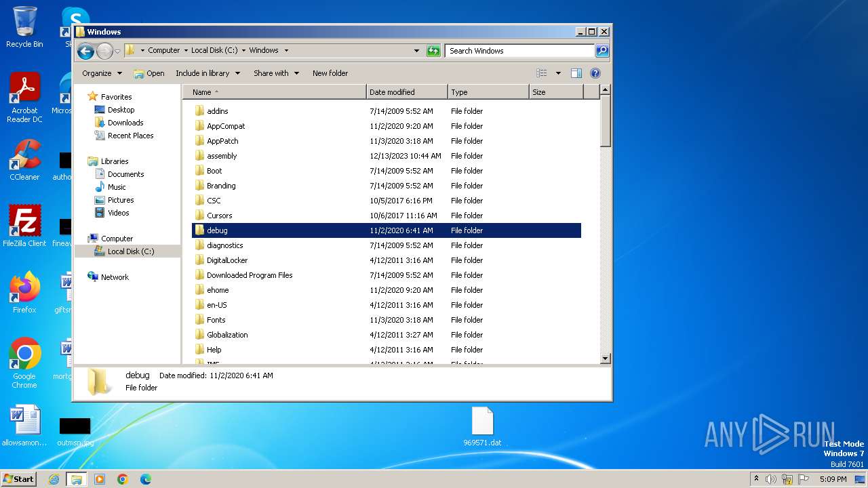Open the Organize menu
Screen dimensions: 868x488
pyautogui.click(x=102, y=73)
